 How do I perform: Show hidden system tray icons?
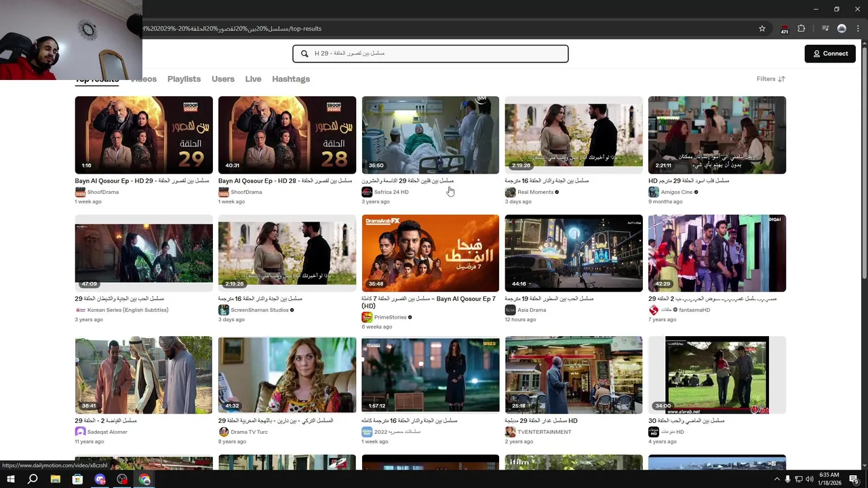click(x=776, y=479)
